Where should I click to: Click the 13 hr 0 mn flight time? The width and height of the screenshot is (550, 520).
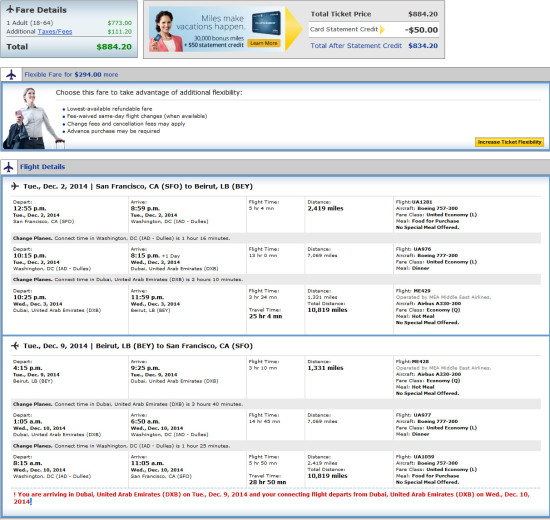click(263, 256)
